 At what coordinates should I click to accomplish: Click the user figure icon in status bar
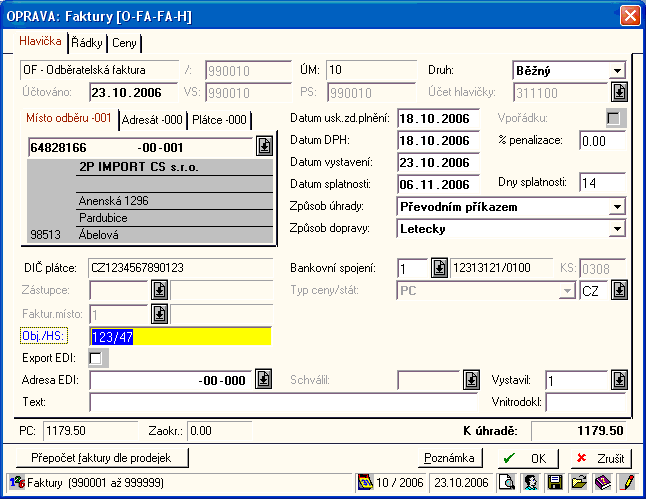click(531, 482)
